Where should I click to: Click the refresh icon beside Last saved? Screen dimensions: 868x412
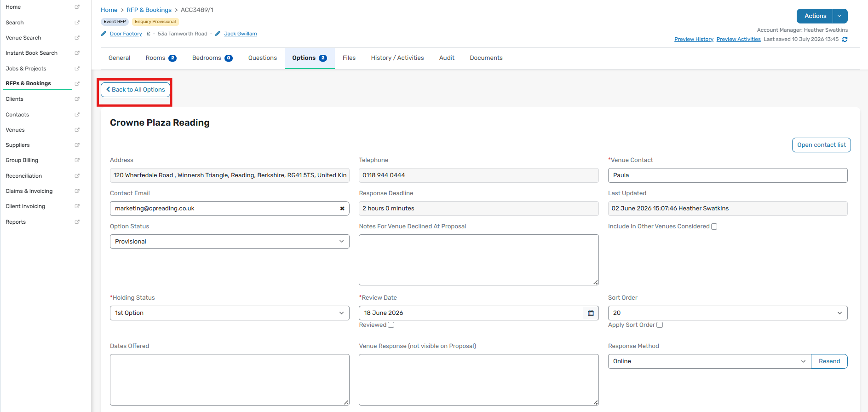pos(845,40)
